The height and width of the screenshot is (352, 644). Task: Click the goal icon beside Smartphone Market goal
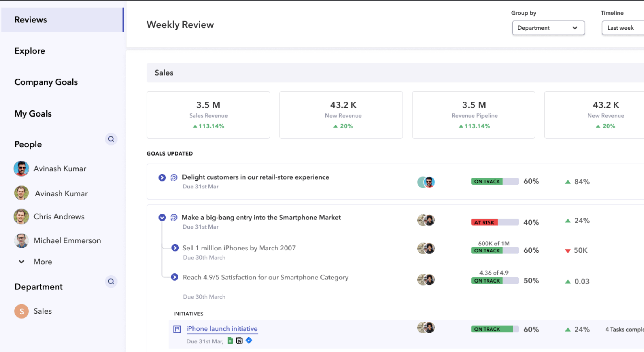174,217
